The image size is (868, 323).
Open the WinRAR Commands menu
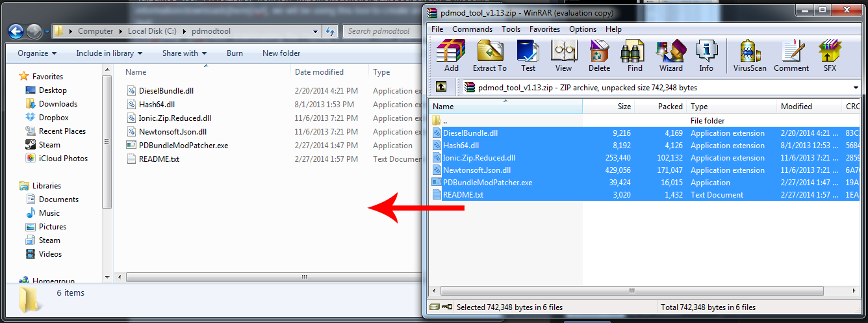pos(472,29)
